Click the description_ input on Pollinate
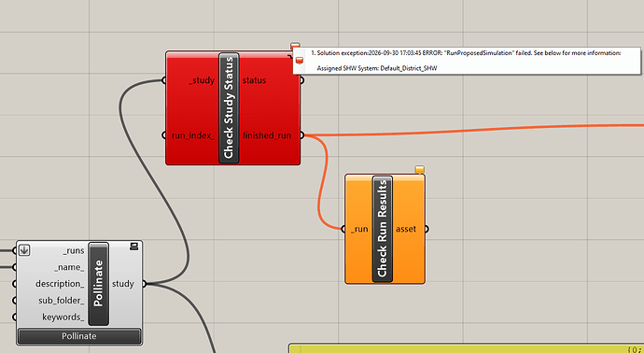The image size is (644, 353). point(60,284)
